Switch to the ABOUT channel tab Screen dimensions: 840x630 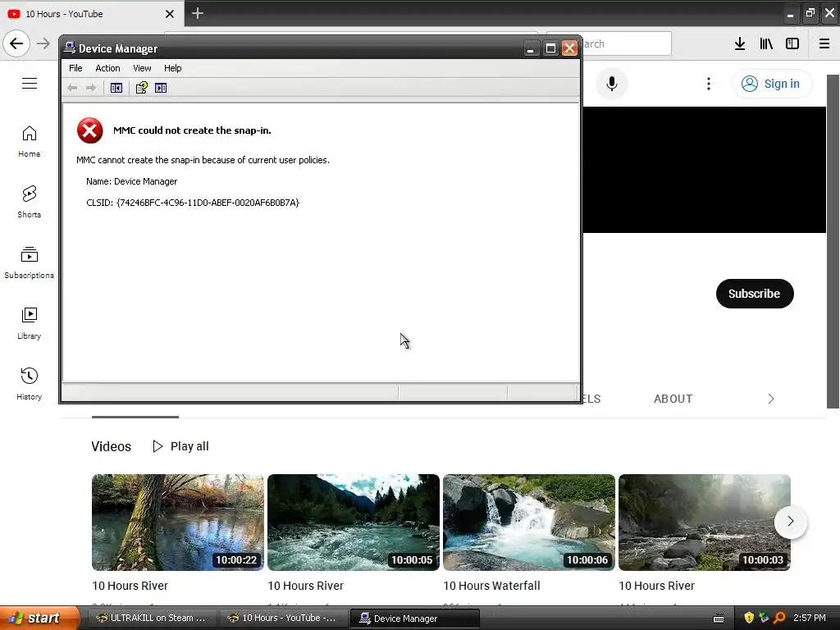point(673,399)
